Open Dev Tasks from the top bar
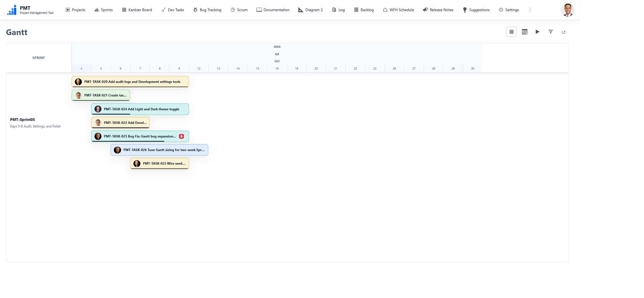Image resolution: width=644 pixels, height=298 pixels. click(173, 10)
